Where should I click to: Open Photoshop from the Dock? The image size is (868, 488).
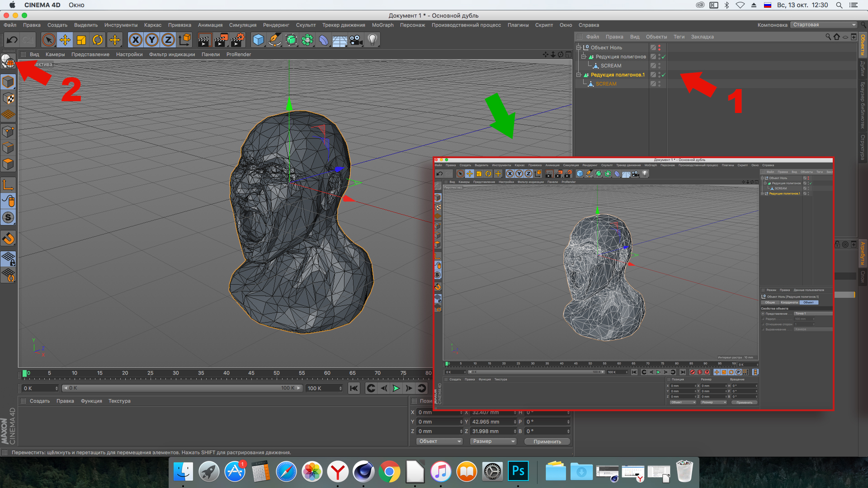518,472
